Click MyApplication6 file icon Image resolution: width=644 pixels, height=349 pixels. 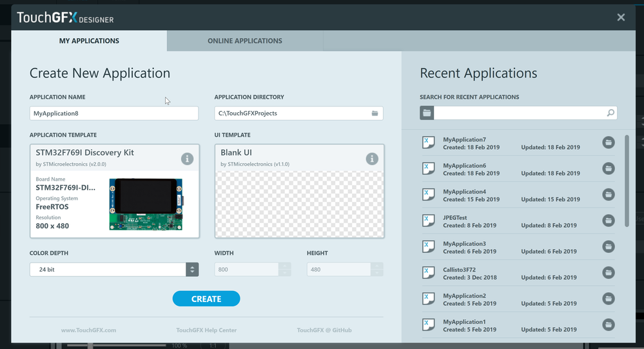[x=429, y=168]
